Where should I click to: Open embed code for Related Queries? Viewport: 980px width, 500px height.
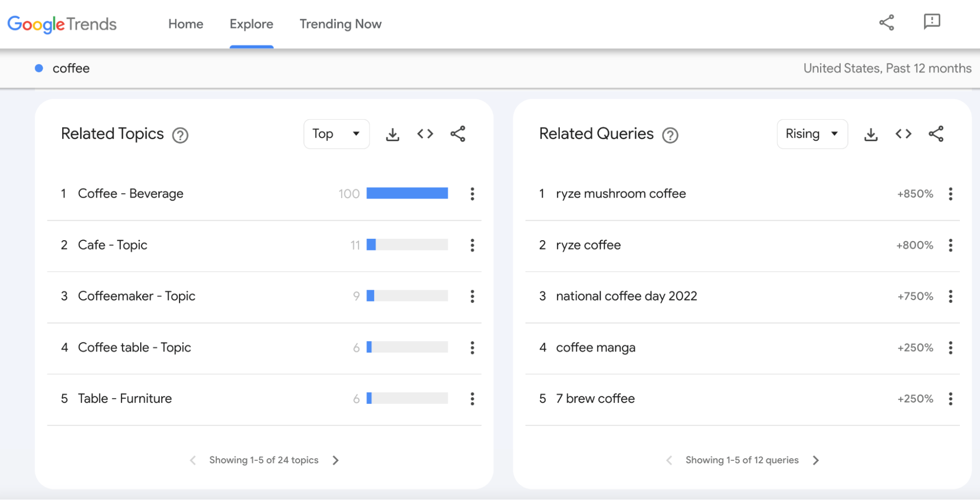click(903, 134)
